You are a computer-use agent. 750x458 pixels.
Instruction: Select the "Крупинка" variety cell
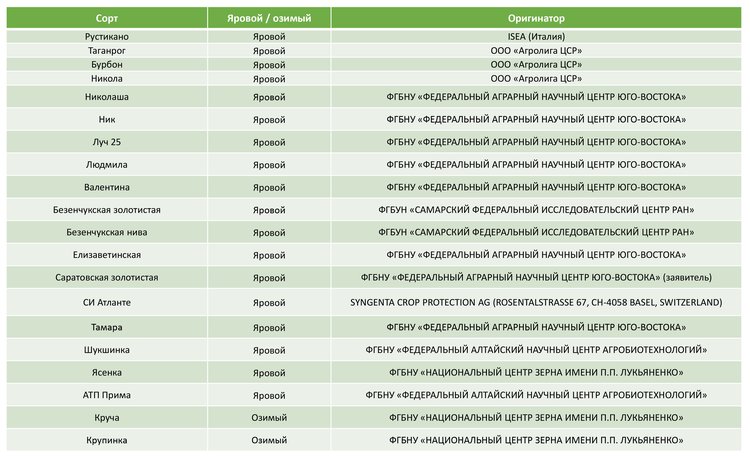click(x=106, y=440)
